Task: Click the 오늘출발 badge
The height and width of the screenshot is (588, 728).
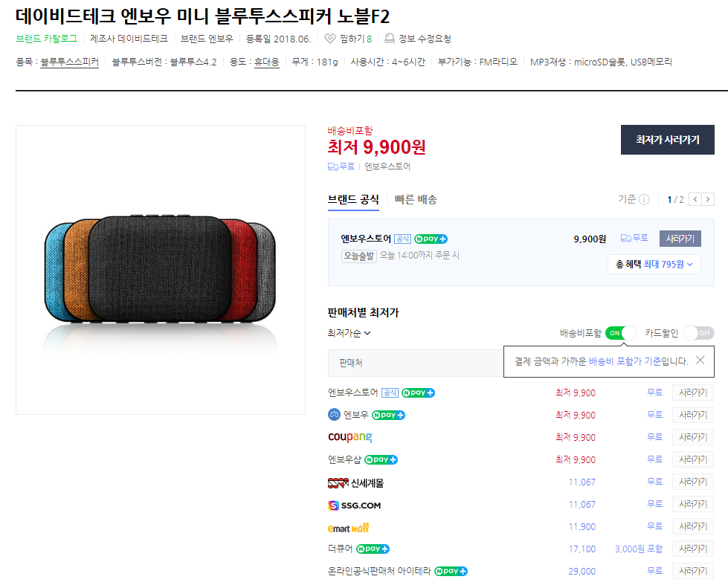Action: pos(359,256)
